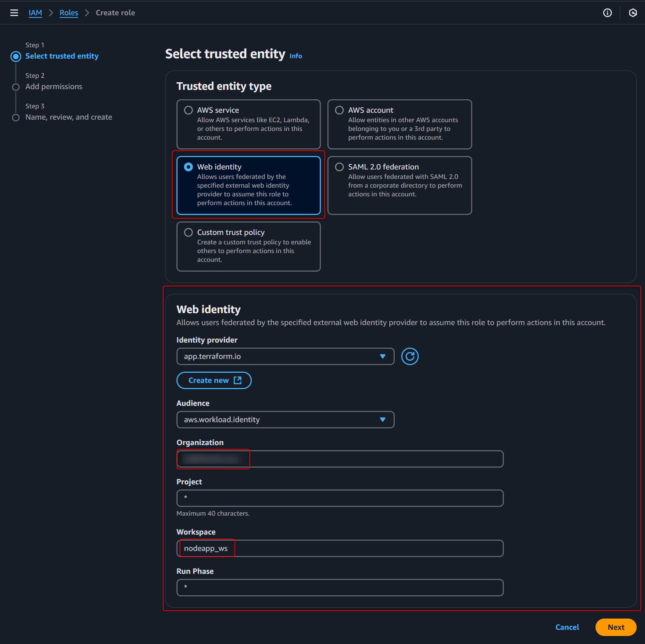Click the Create role breadcrumb text

coord(115,13)
